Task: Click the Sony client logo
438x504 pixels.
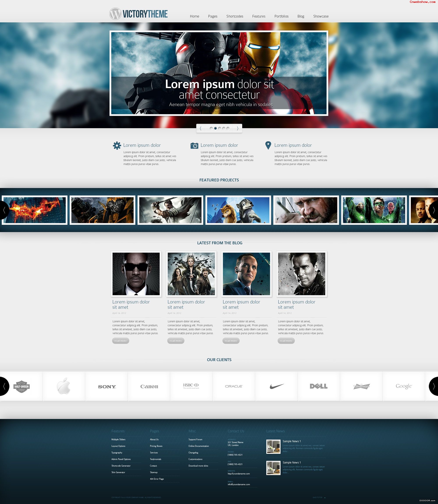Action: pyautogui.click(x=107, y=387)
